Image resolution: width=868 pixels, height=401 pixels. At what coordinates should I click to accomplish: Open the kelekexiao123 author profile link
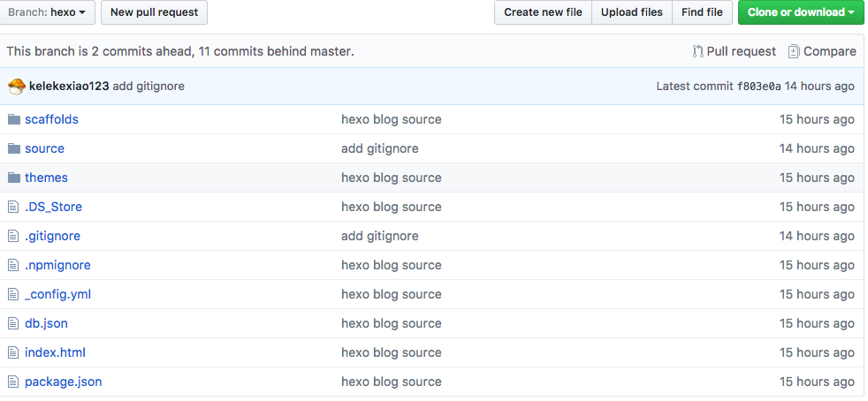click(69, 87)
